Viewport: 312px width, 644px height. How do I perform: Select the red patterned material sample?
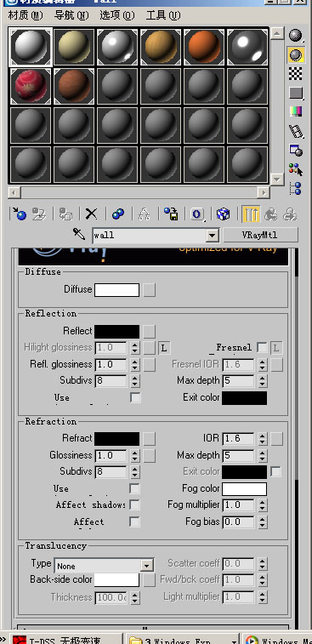point(31,86)
